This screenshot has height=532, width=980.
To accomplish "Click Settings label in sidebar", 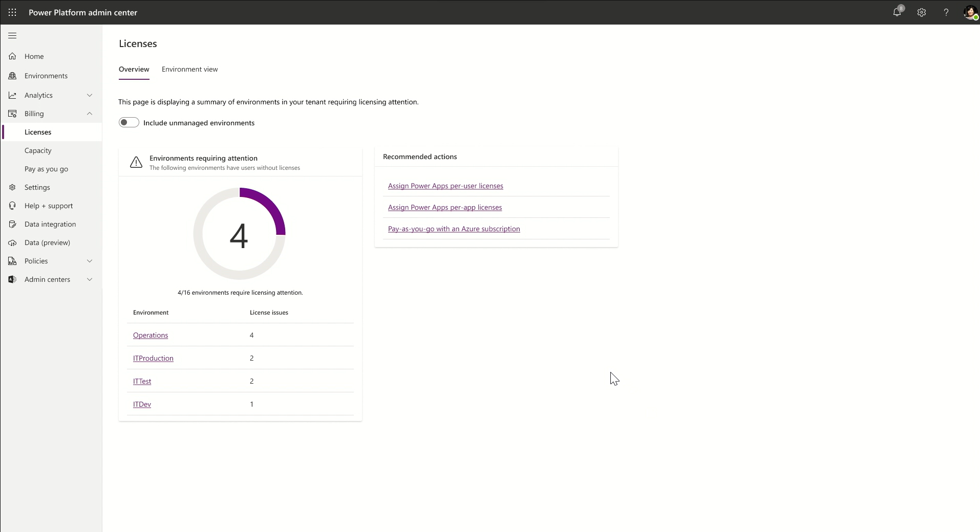I will (x=37, y=187).
